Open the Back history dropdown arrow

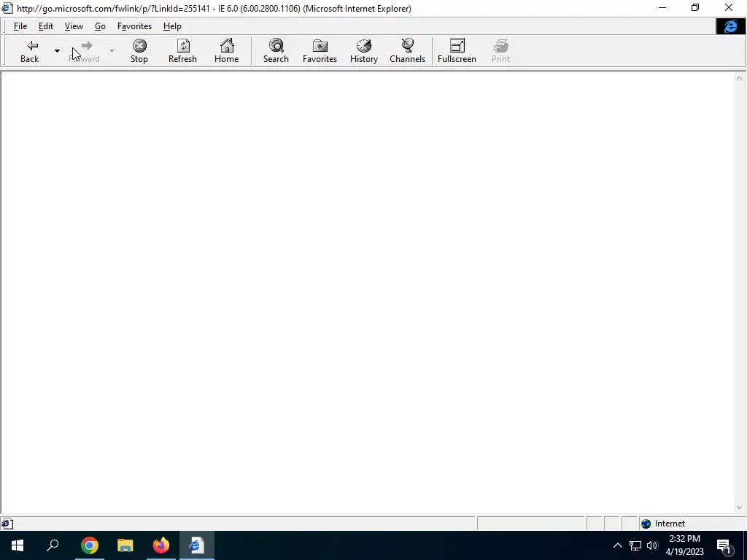coord(57,51)
